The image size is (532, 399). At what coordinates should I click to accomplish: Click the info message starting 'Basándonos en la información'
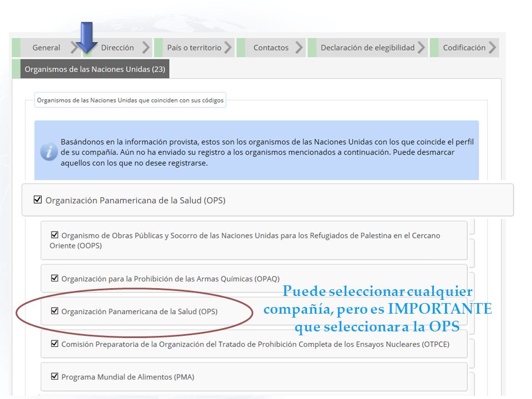coord(267,152)
